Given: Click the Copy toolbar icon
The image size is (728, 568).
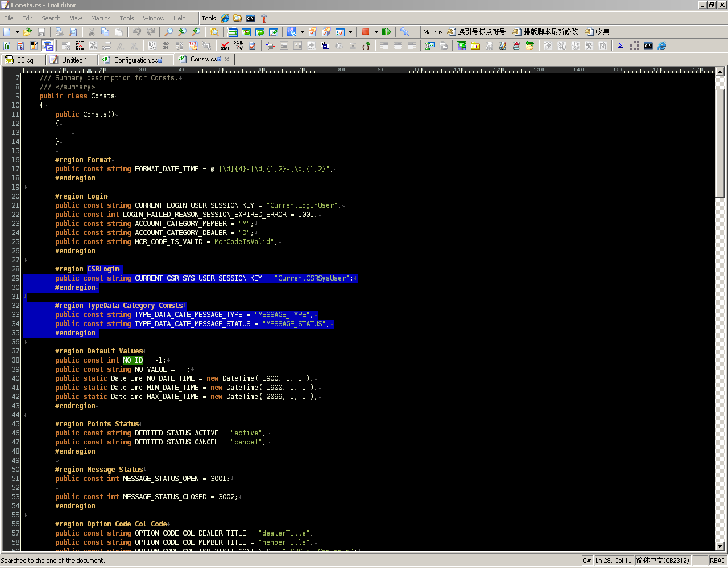Looking at the screenshot, I should (x=105, y=32).
